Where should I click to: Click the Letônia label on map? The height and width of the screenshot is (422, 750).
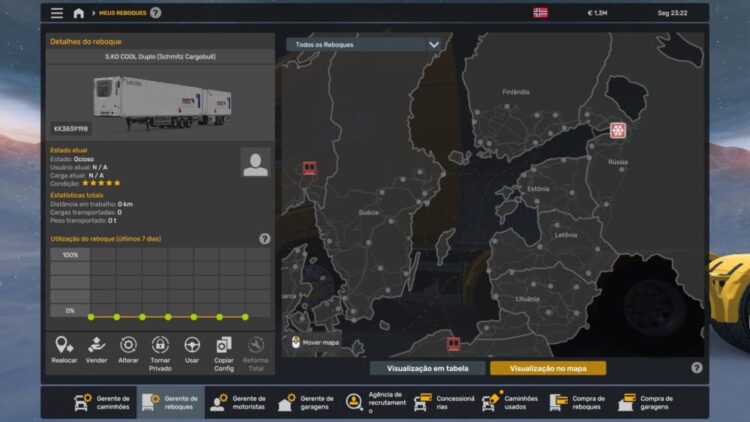tap(566, 235)
